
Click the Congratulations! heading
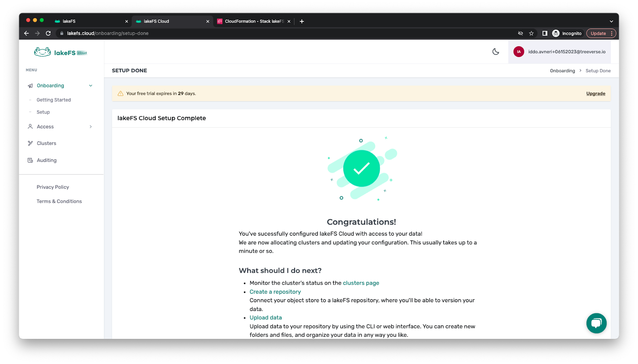[x=361, y=222]
